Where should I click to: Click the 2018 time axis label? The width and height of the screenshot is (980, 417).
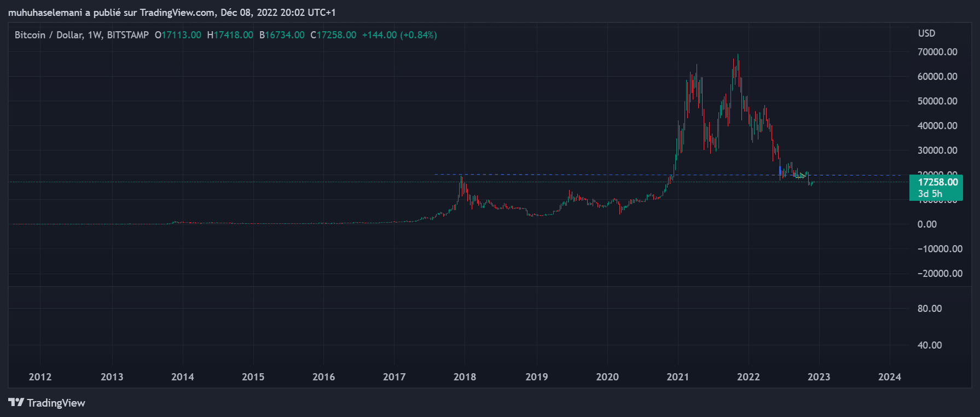click(x=465, y=377)
